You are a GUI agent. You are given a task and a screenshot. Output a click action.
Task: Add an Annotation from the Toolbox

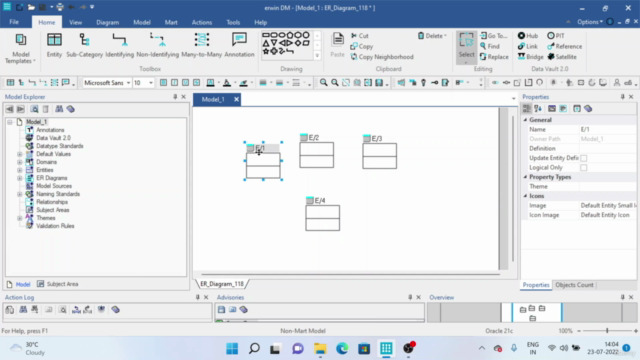coord(239,45)
